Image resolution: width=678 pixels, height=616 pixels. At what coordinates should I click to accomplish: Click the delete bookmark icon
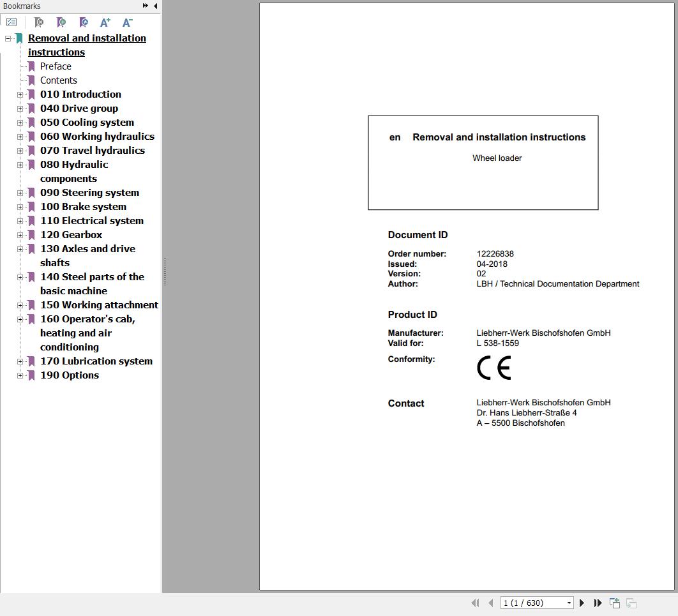pos(39,22)
